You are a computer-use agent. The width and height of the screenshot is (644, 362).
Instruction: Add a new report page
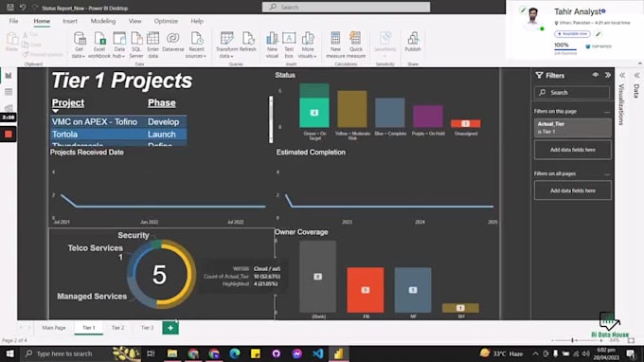click(170, 328)
